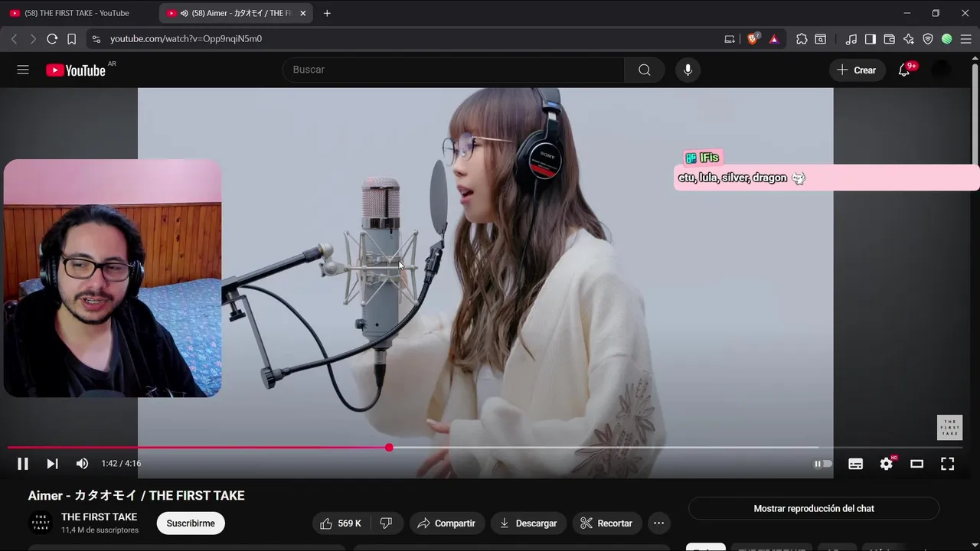Screen dimensions: 980x551
Task: Go forward in browser history
Action: 33,38
